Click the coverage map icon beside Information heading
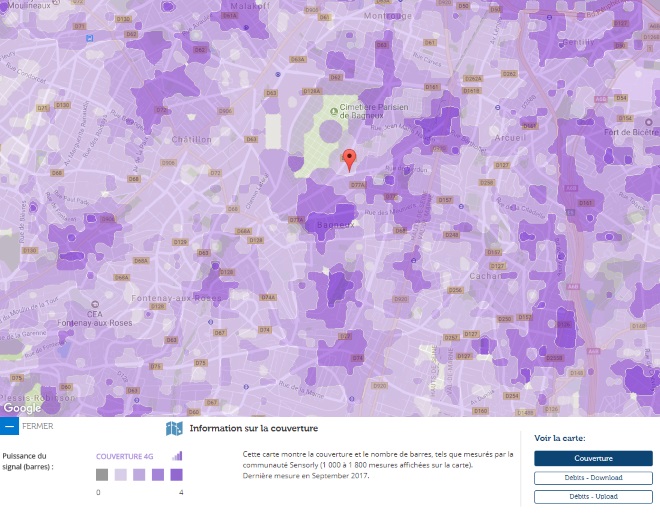Screen dimensions: 660x518 (174, 429)
